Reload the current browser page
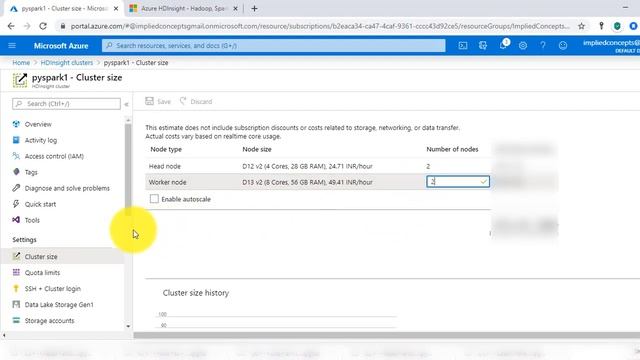This screenshot has width=640, height=360. [x=43, y=26]
